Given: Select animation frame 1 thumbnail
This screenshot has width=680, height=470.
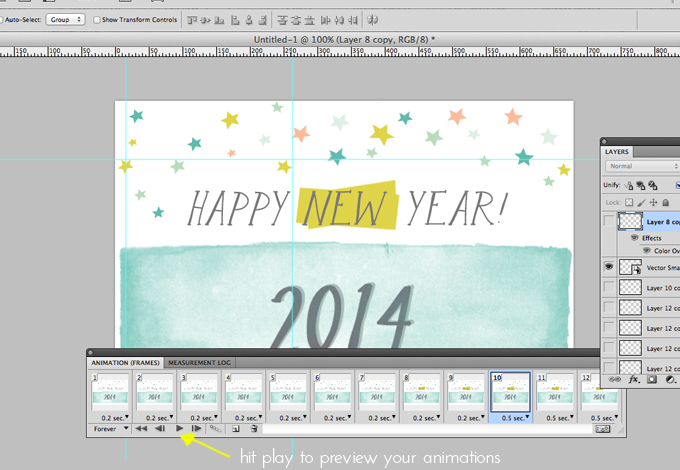Looking at the screenshot, I should [110, 392].
